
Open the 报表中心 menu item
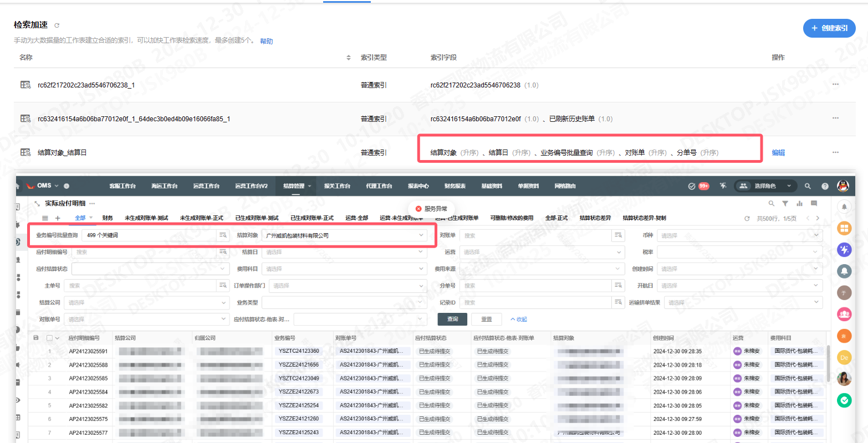(418, 186)
